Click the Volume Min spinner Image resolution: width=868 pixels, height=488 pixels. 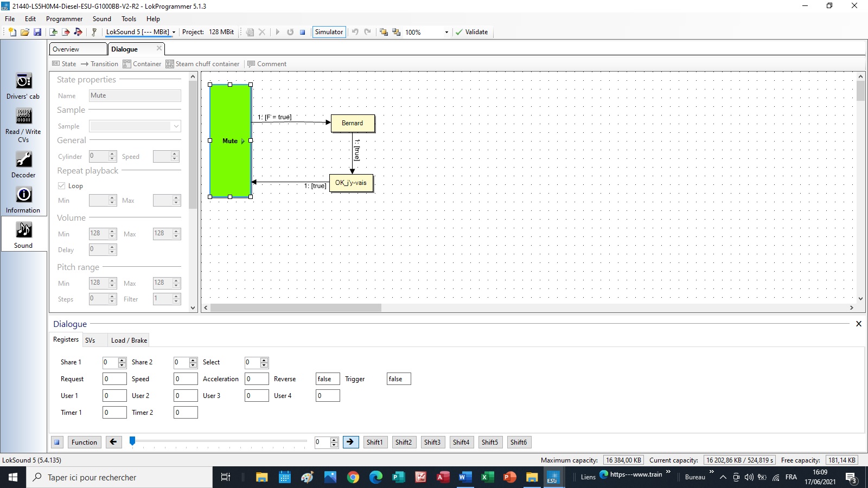tap(112, 234)
